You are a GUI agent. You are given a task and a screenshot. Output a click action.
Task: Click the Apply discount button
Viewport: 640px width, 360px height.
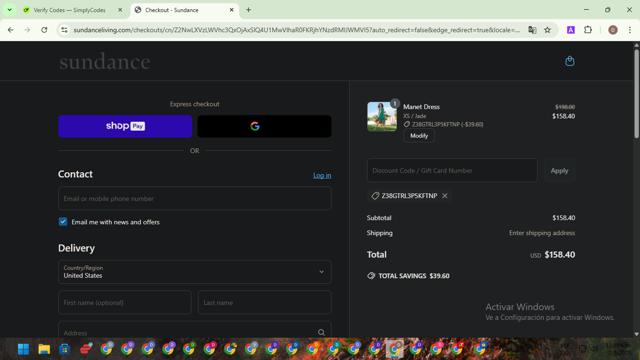coord(559,171)
